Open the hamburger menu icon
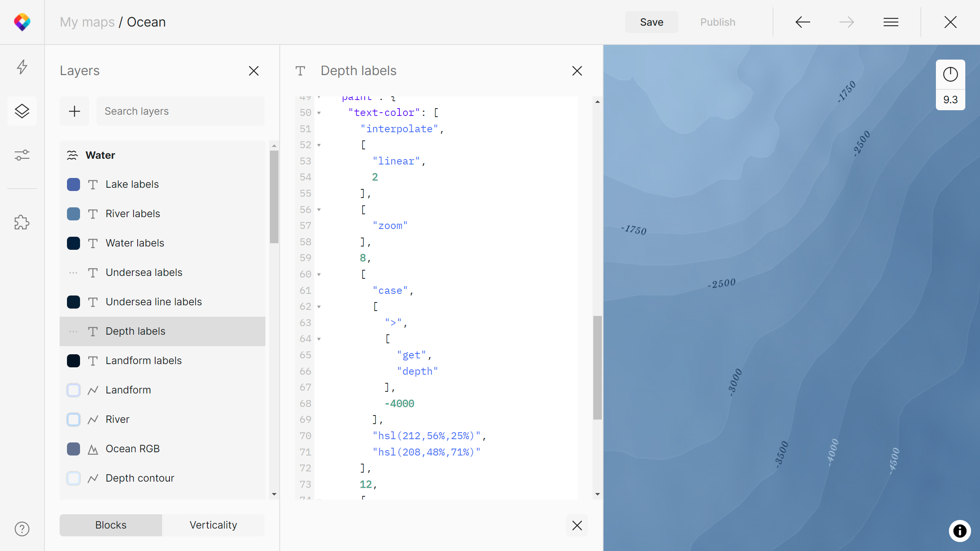 pyautogui.click(x=891, y=22)
